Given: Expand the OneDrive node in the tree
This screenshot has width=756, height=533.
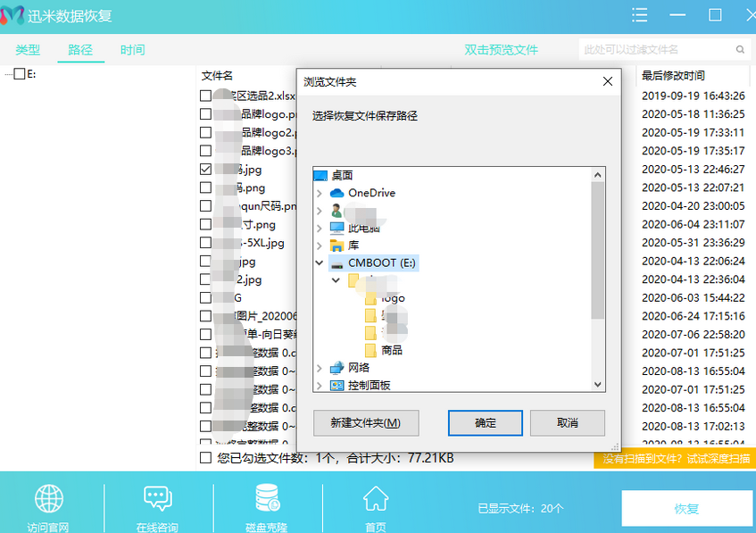Looking at the screenshot, I should pos(320,193).
